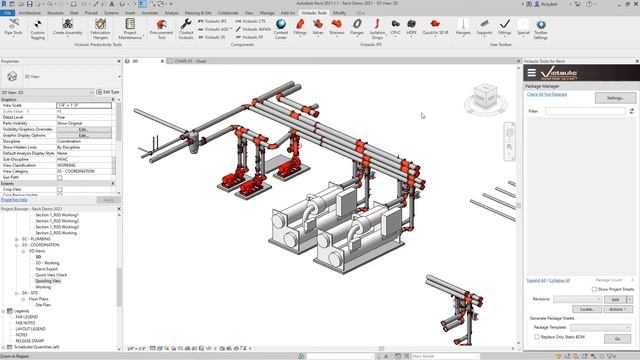
Task: Collapse the 04 - SITE tree node
Action: 17,293
